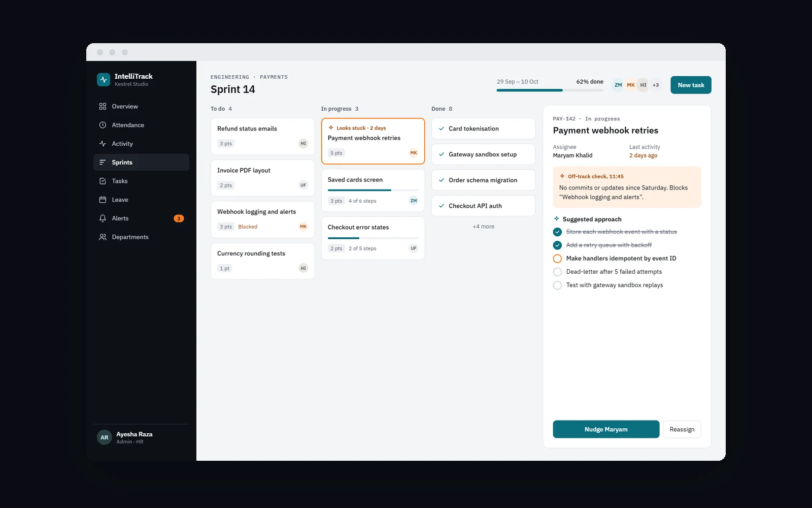Click PAYMENTS breadcrumb link

click(x=274, y=77)
